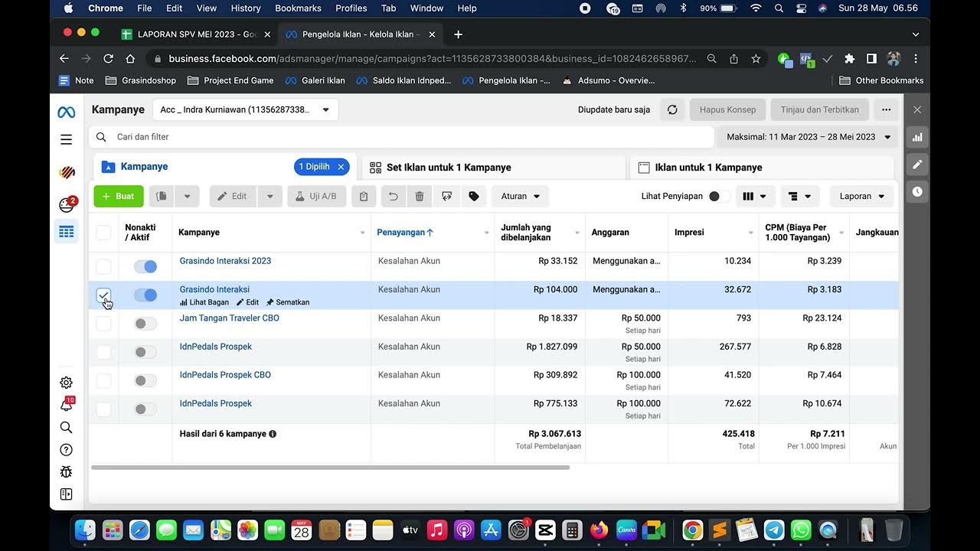Open the date range Maksimal dropdown
980x551 pixels.
coord(808,137)
